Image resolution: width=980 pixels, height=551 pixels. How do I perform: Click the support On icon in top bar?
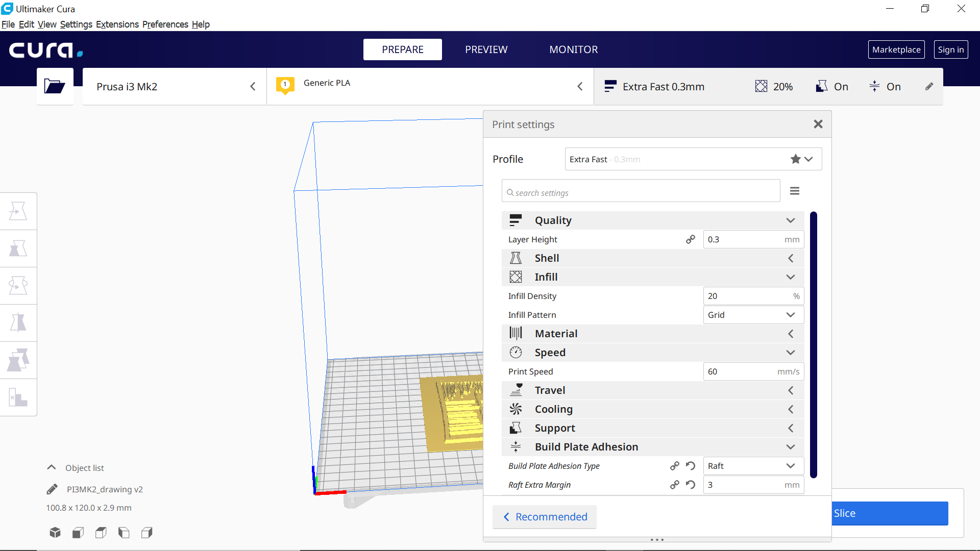(x=821, y=87)
